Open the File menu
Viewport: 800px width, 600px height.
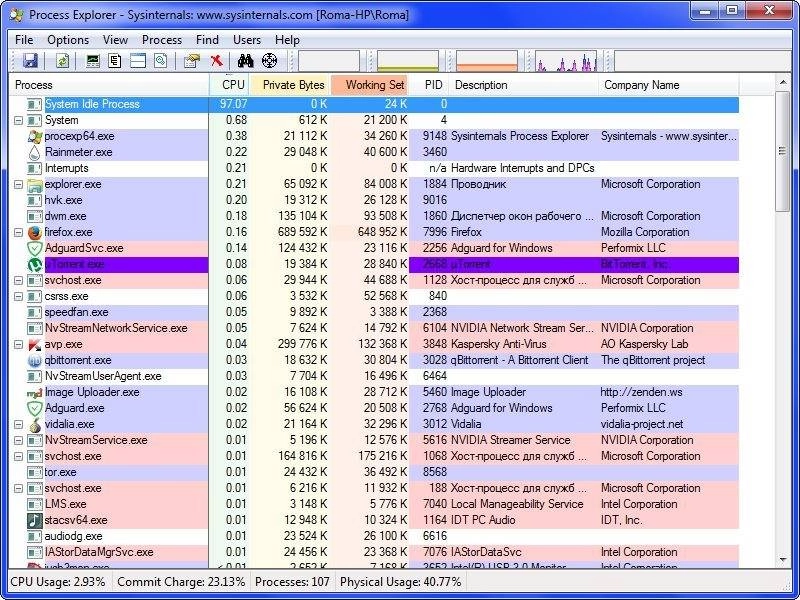point(24,40)
